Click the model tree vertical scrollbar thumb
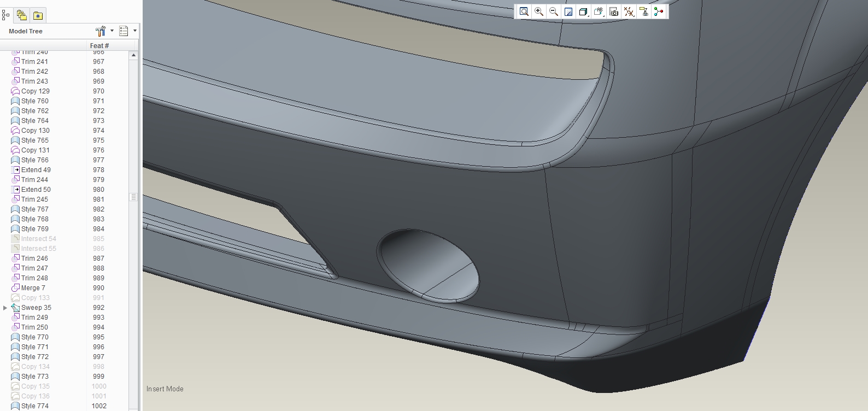Image resolution: width=868 pixels, height=411 pixels. tap(133, 197)
